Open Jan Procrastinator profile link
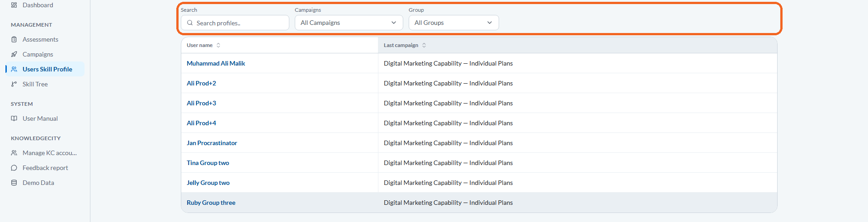 tap(212, 143)
